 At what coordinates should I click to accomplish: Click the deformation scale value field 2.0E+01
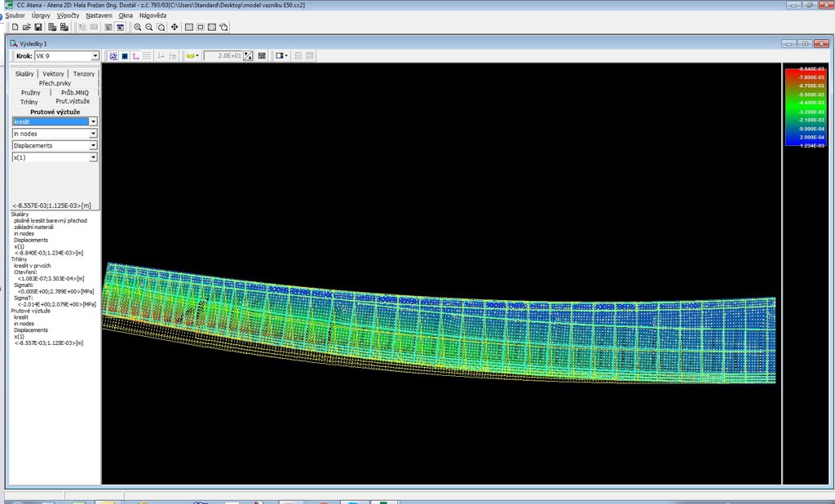pos(223,56)
